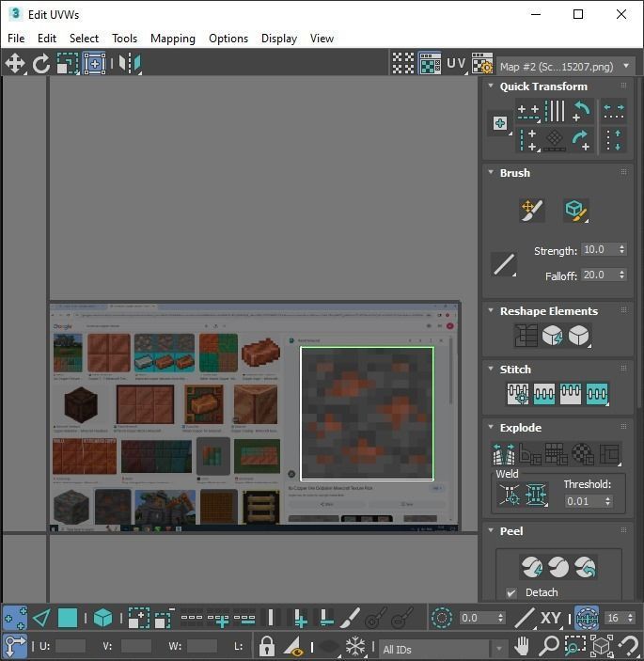The width and height of the screenshot is (644, 661).
Task: Click the Break button in Explode
Action: tap(503, 454)
